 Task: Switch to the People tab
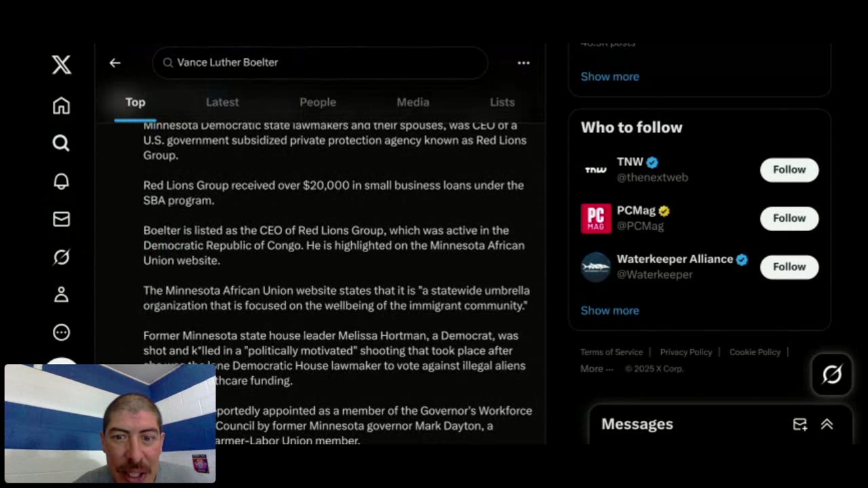pyautogui.click(x=318, y=102)
